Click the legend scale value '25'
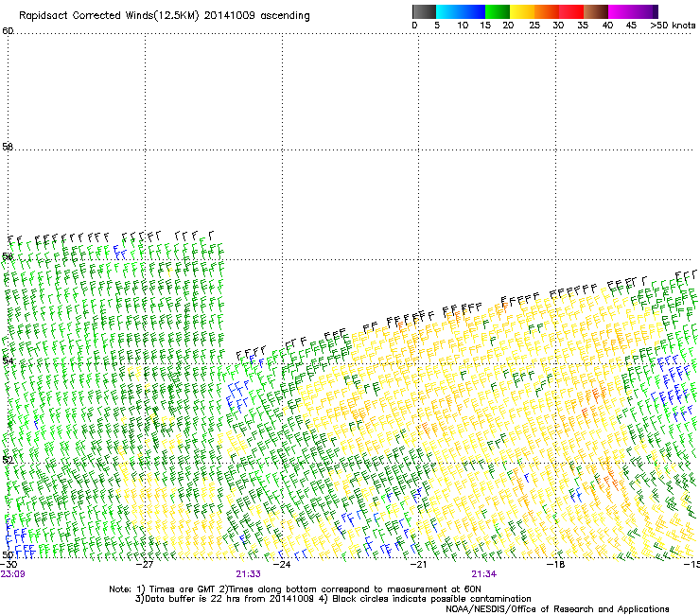 [x=534, y=26]
